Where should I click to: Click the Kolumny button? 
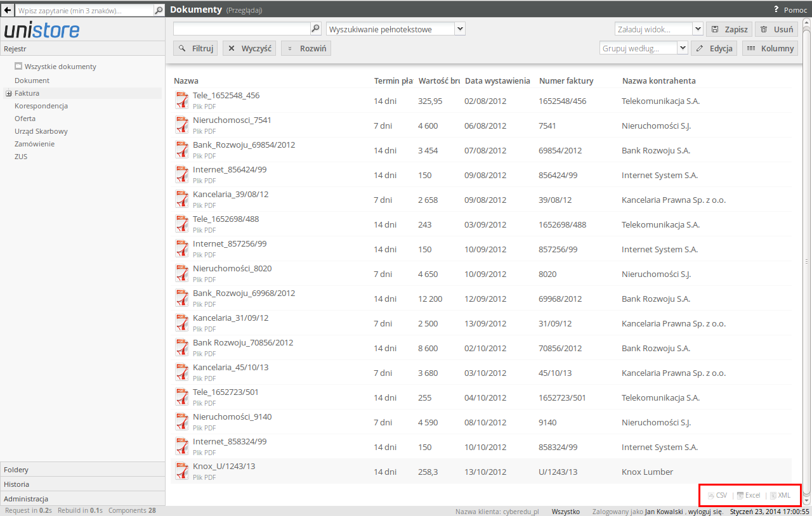(770, 48)
